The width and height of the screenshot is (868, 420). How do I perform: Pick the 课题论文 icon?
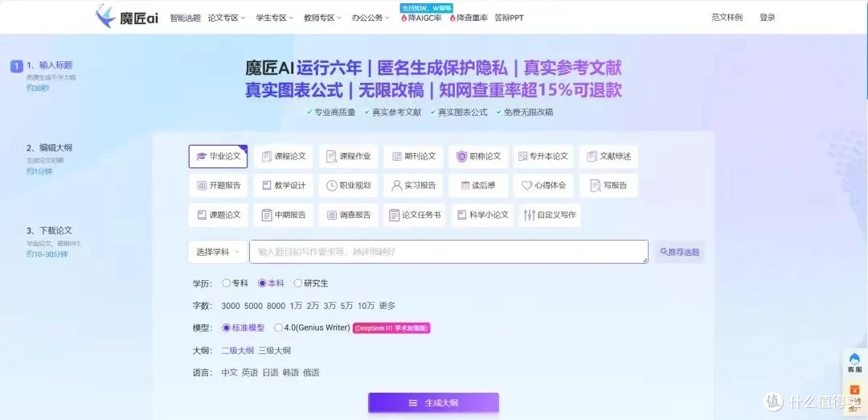(x=202, y=215)
